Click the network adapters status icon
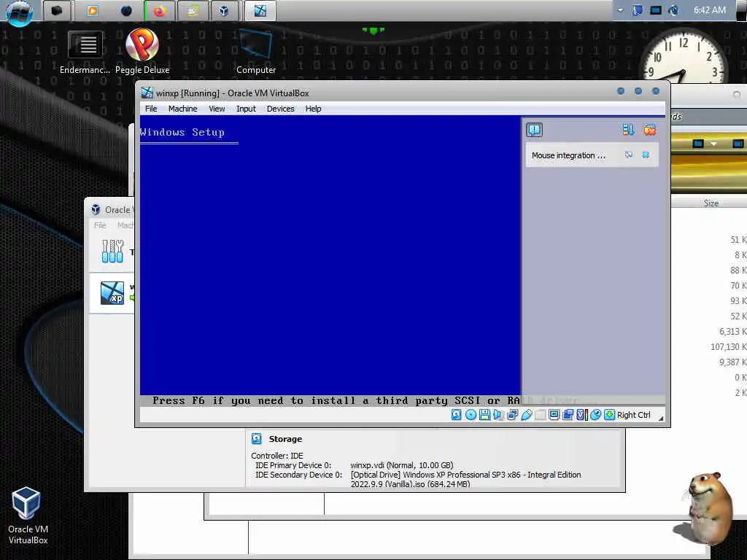Image resolution: width=747 pixels, height=560 pixels. (513, 415)
